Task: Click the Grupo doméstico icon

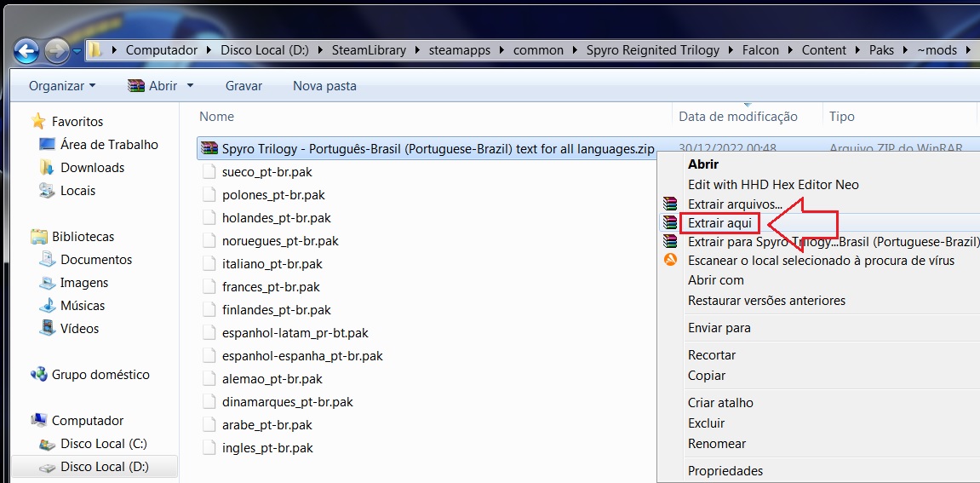Action: click(39, 374)
